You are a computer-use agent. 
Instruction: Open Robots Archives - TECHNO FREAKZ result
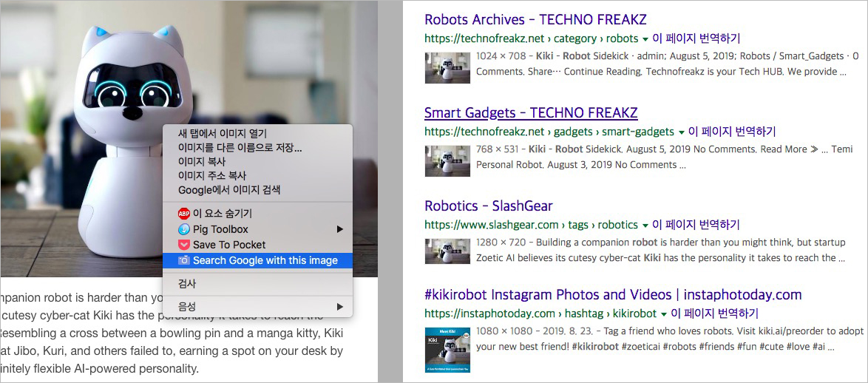click(x=535, y=20)
